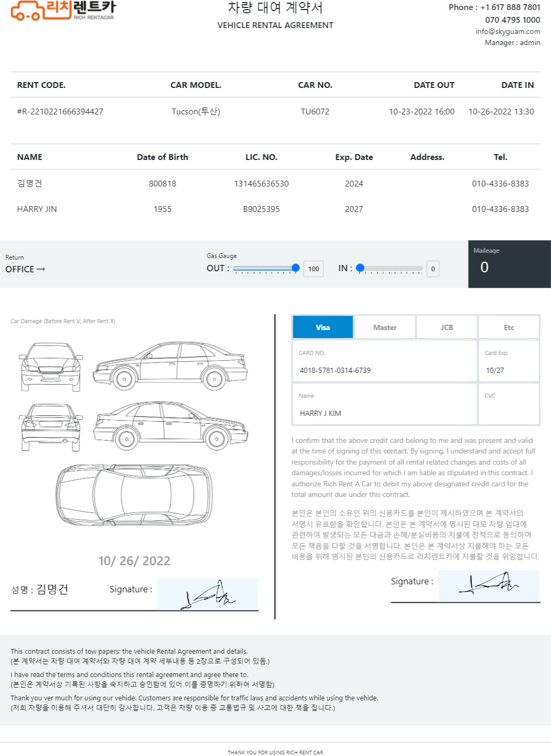551x756 pixels.
Task: Click the lower side-view car diagram
Action: point(171,425)
